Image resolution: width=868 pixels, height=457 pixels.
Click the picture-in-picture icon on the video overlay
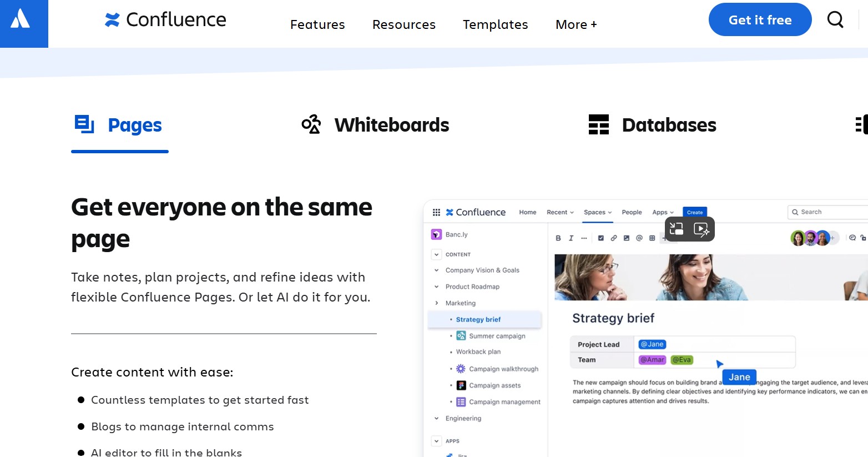[x=677, y=229]
